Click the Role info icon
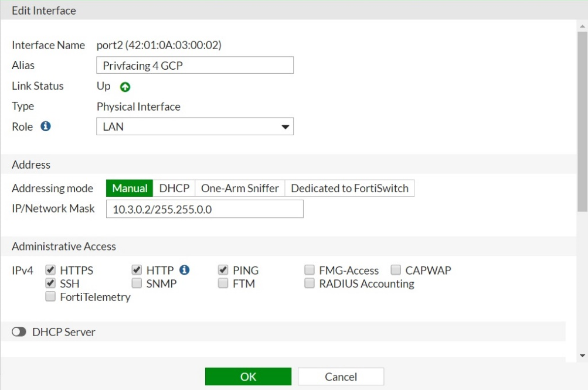 click(46, 126)
